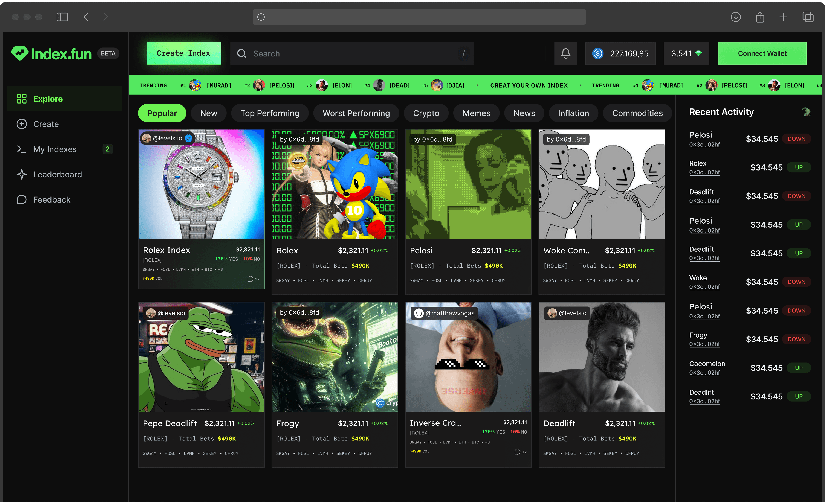Go back with browser back arrow
Screen dimensions: 825x504
click(x=86, y=17)
